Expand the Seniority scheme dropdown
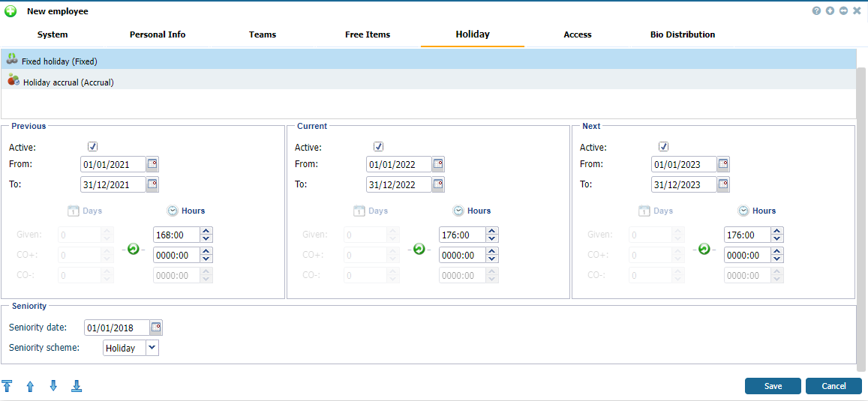 click(x=152, y=348)
